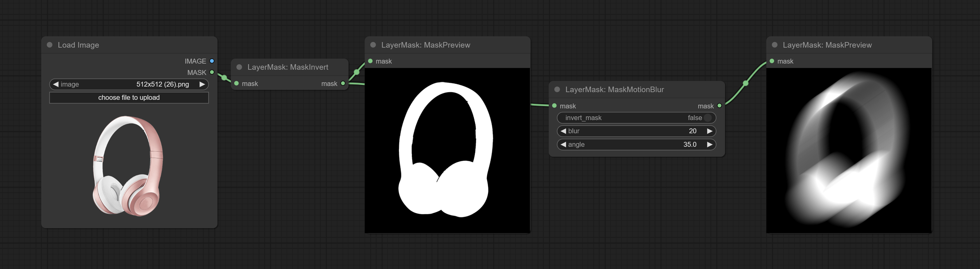Collapse the Load Image node via its dot
The width and height of the screenshot is (980, 269).
pyautogui.click(x=49, y=45)
